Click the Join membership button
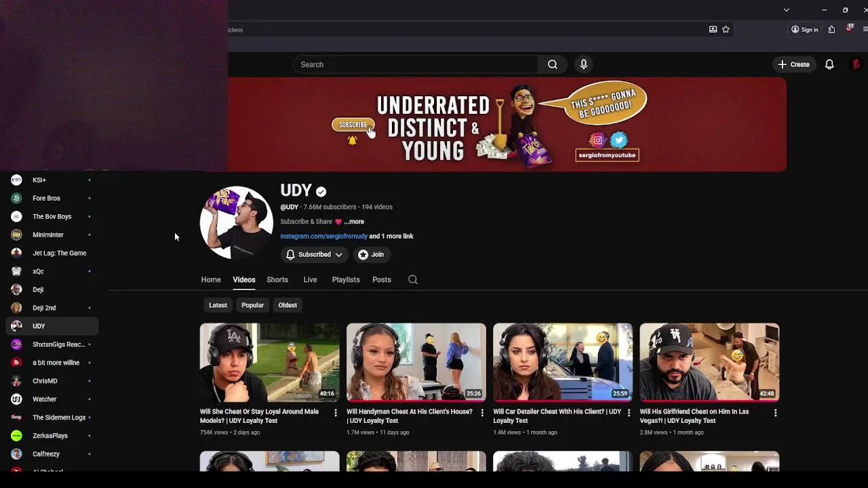Screen dimensions: 868x488 click(x=371, y=255)
